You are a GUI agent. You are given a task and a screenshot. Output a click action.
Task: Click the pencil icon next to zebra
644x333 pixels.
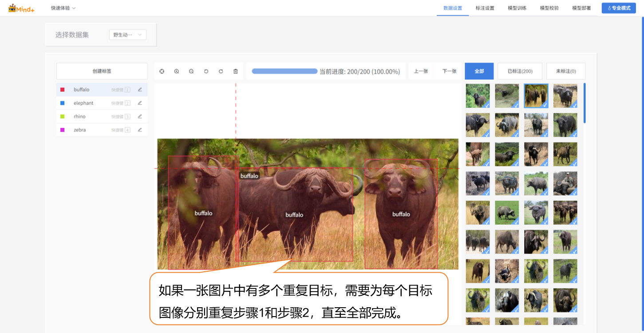coord(140,130)
